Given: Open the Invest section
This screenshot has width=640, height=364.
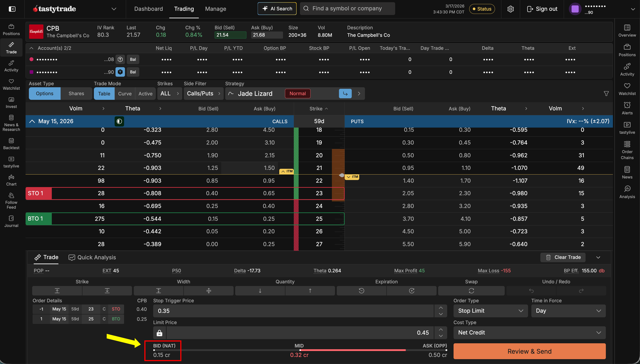Looking at the screenshot, I should [x=11, y=103].
